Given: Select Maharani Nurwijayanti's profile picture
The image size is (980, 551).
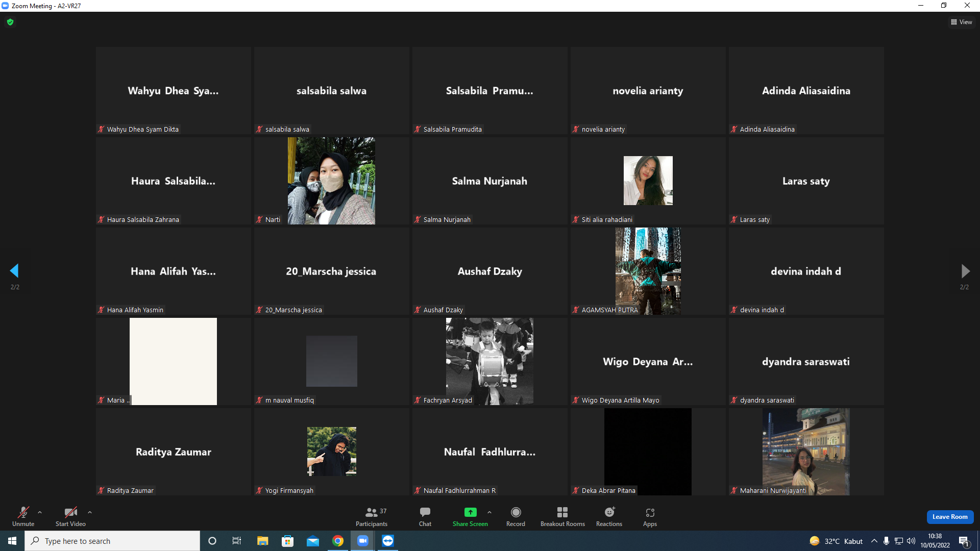Looking at the screenshot, I should coord(806,452).
